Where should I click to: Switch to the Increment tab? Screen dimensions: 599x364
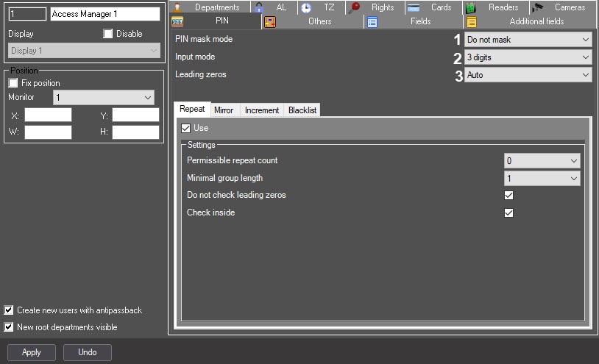[x=262, y=110]
